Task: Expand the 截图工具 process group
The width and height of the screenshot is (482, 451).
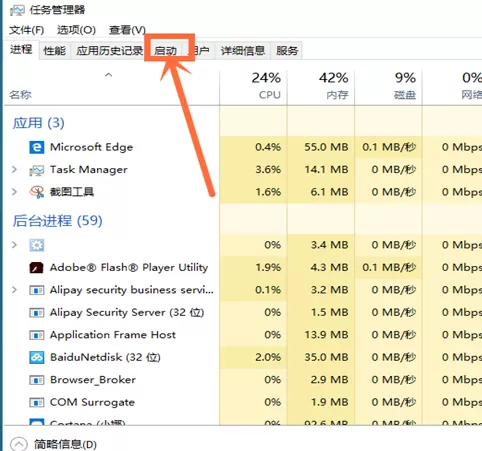Action: point(14,192)
